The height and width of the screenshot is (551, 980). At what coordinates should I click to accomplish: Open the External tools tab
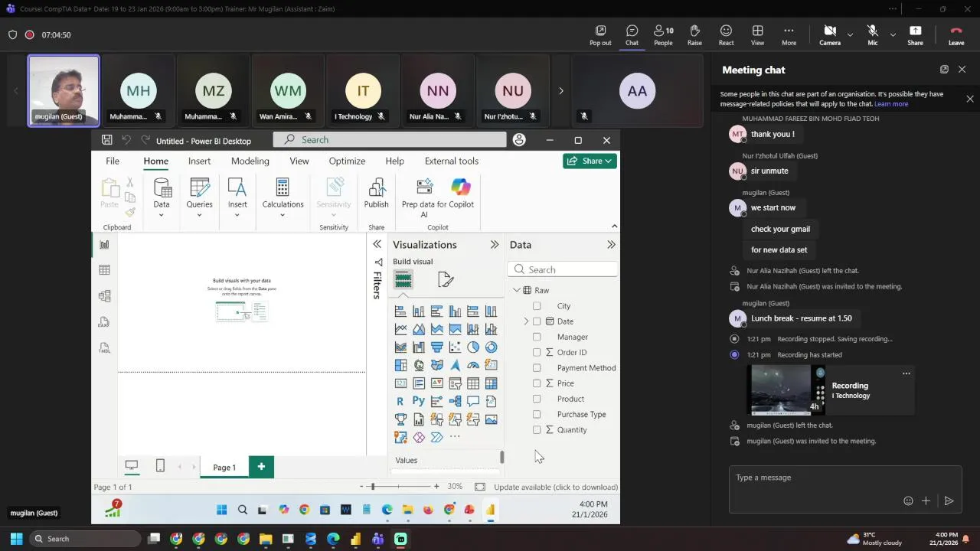pyautogui.click(x=452, y=161)
